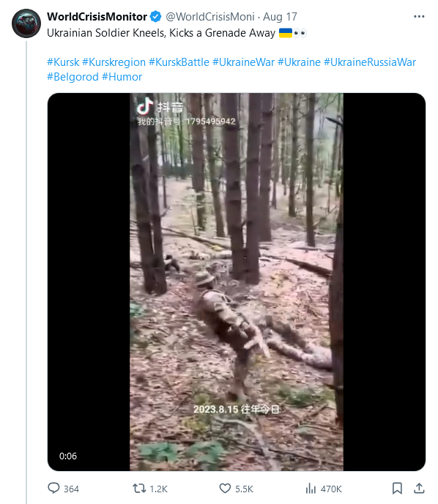438x504 pixels.
Task: Open the three-dot more options menu
Action: tap(419, 16)
